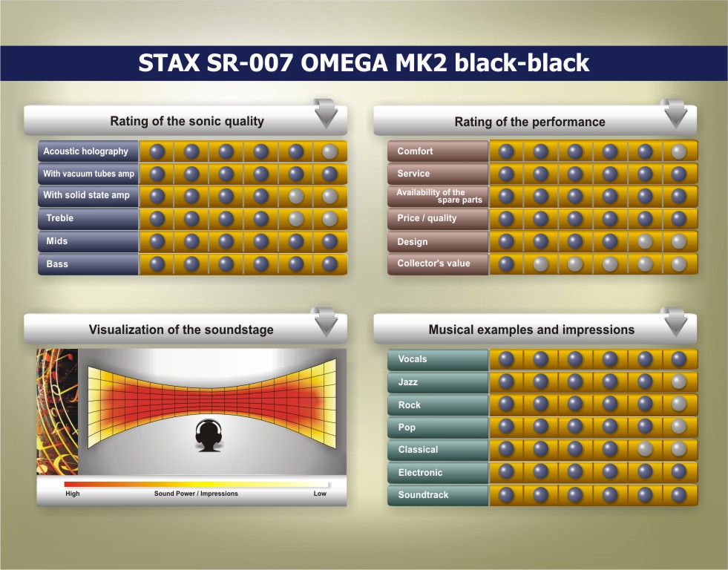
Task: Click the first blue dot in Collector's value row
Action: pyautogui.click(x=506, y=263)
